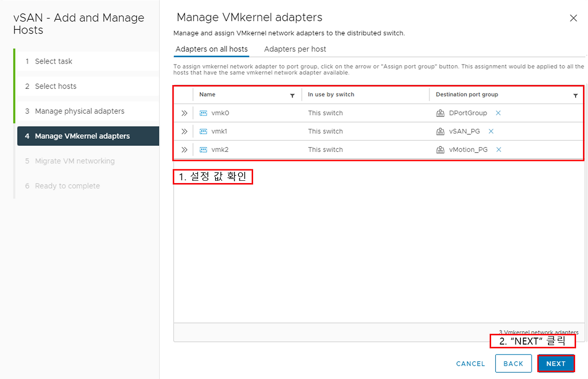Screen dimensions: 588x379
Task: Close the wizard dialog with X
Action: coord(573,18)
